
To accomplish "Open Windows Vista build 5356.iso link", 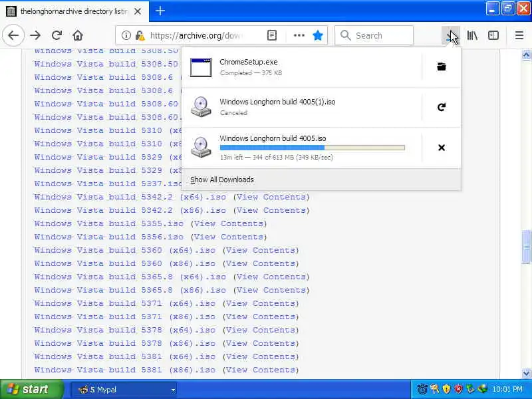I will (109, 237).
